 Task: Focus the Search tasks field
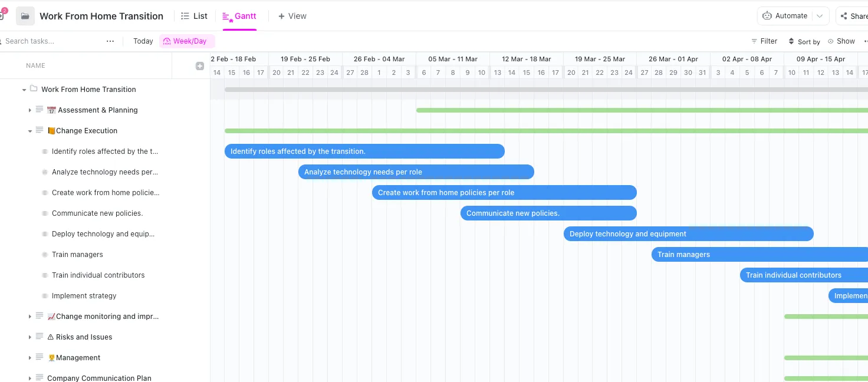pos(53,41)
